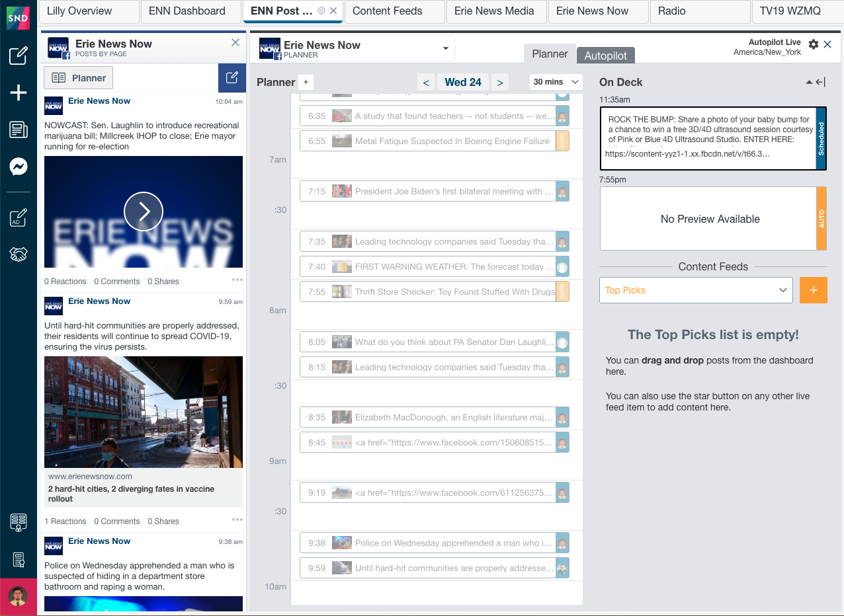This screenshot has width=844, height=616.
Task: Open Erie News Now link on 9:38 post
Action: (x=99, y=541)
